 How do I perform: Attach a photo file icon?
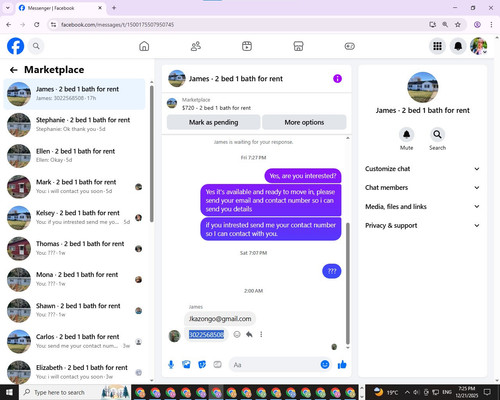(186, 365)
